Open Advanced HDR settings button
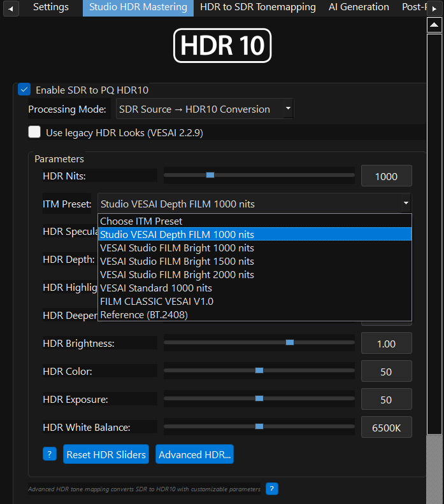Viewport: 444px width, 504px height. 195,454
